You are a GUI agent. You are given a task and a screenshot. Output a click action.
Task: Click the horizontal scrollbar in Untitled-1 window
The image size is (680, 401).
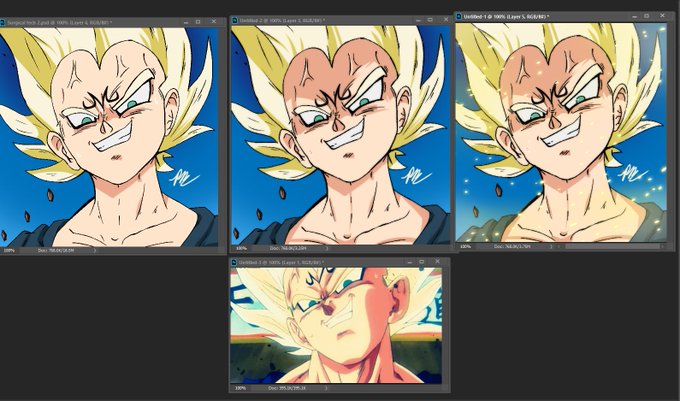[611, 246]
